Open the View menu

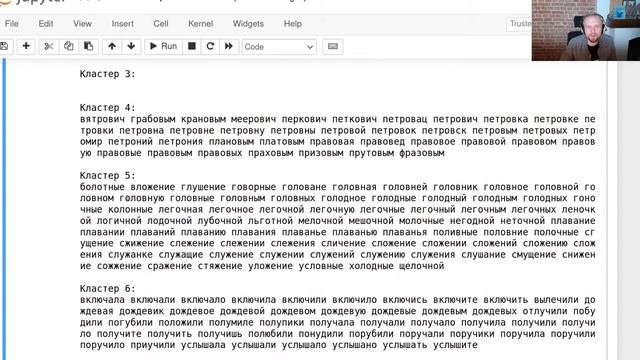tap(82, 24)
